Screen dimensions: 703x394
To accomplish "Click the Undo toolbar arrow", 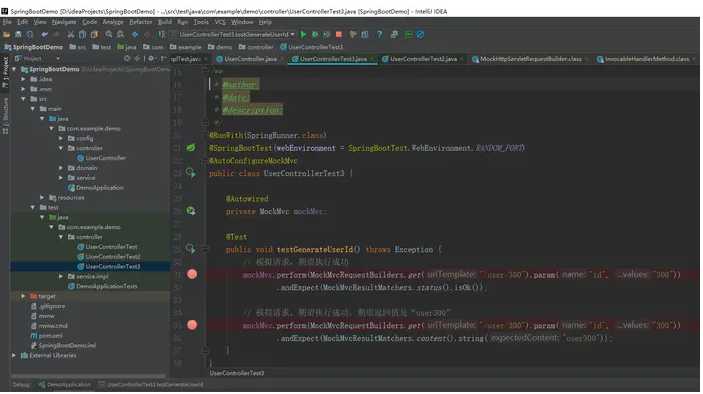I will (44, 35).
